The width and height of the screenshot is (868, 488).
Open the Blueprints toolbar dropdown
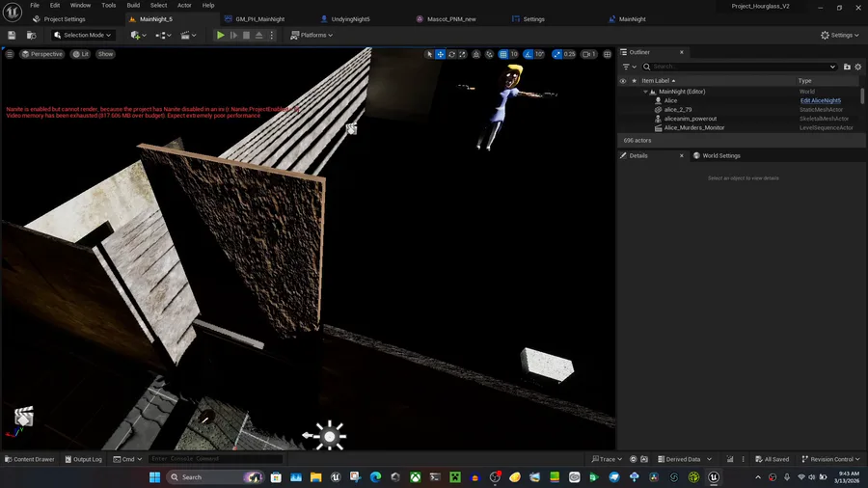[x=163, y=35]
